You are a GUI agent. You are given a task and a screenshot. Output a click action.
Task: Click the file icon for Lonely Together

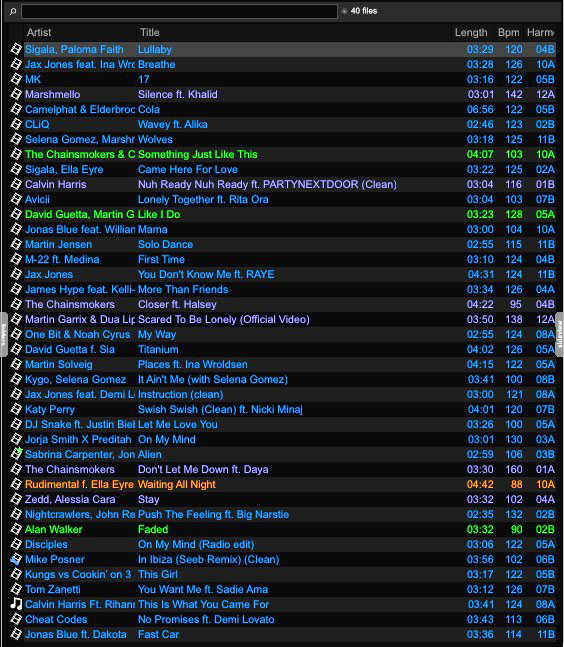[x=16, y=199]
